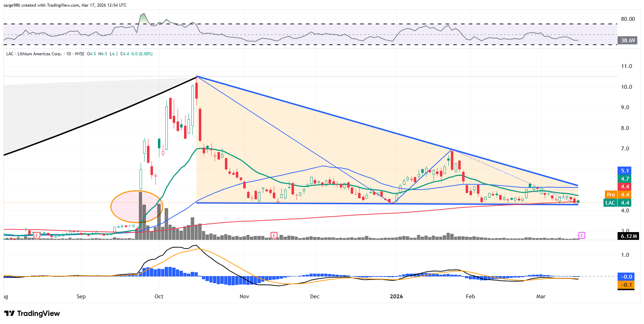
Task: Click the Mar label on time axis
Action: coord(541,297)
